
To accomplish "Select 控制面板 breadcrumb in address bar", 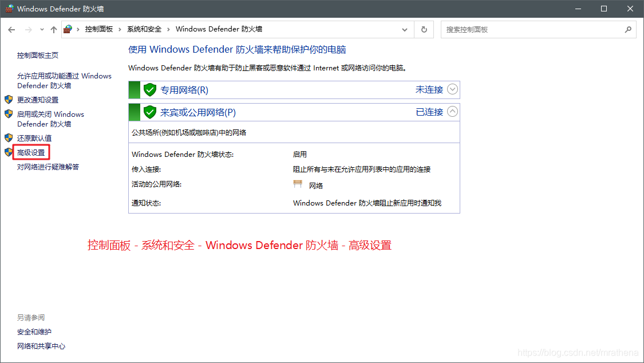I will (x=98, y=29).
